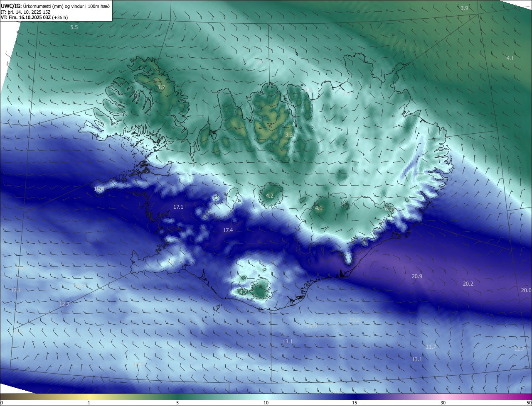Click the 5.5 value label on the map
Viewport: 532px width, 406px height.
74,27
